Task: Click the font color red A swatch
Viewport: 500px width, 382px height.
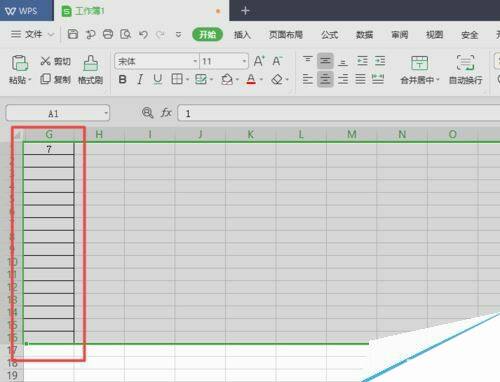Action: (x=251, y=79)
